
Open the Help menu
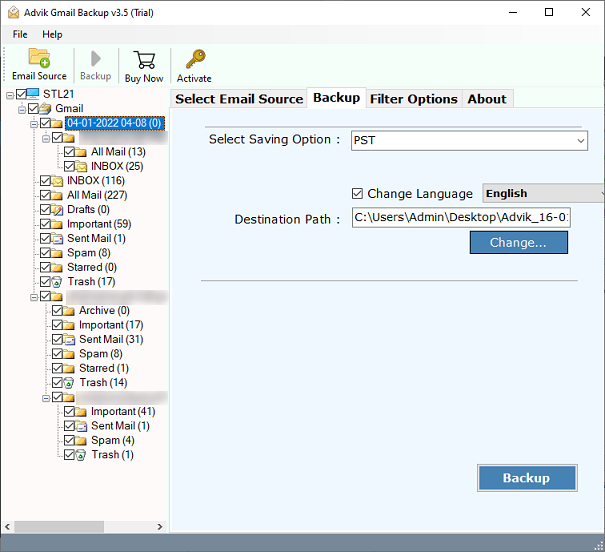[52, 34]
